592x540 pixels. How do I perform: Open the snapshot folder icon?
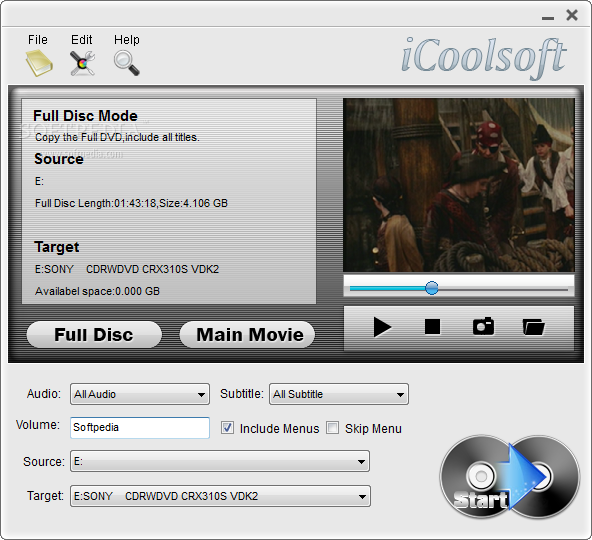point(533,327)
